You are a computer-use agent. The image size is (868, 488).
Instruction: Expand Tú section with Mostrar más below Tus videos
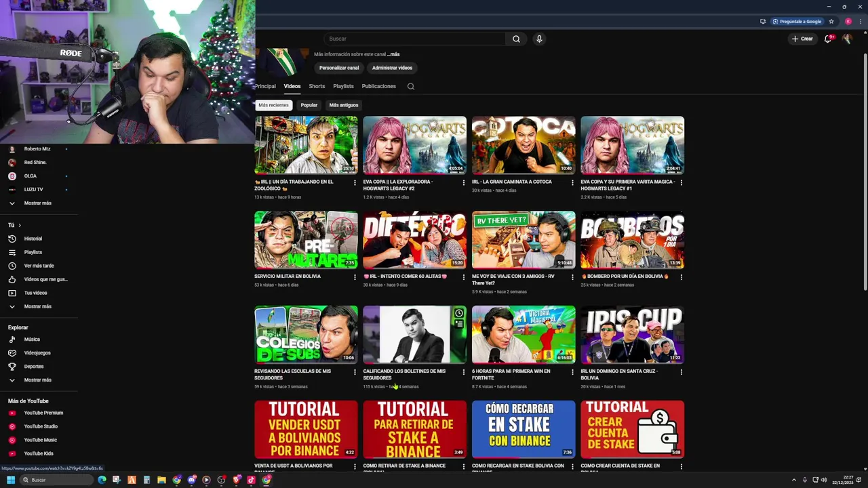(39, 306)
